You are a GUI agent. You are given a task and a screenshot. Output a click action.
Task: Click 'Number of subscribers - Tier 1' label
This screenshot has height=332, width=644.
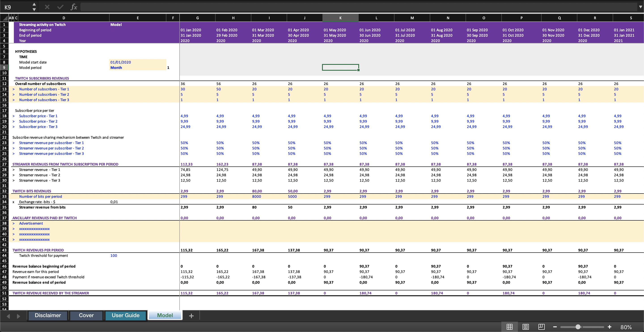pyautogui.click(x=44, y=89)
